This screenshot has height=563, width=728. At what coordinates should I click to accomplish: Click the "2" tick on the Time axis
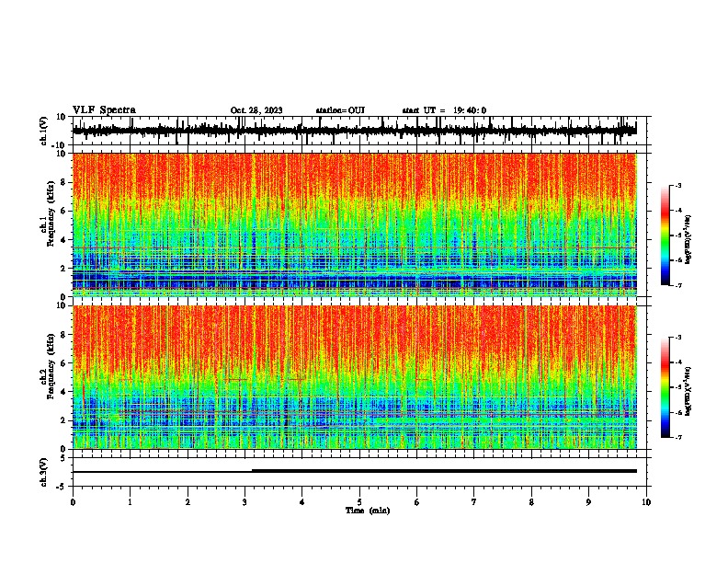point(188,502)
